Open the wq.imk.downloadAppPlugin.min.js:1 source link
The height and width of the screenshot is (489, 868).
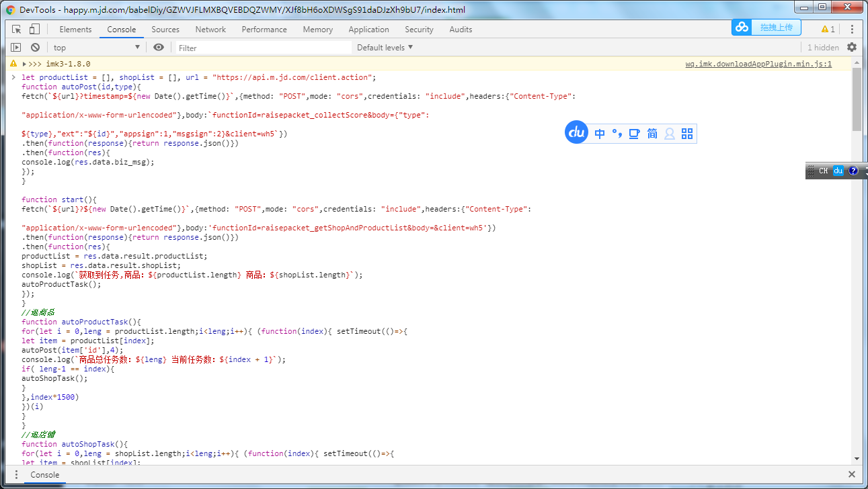click(758, 64)
